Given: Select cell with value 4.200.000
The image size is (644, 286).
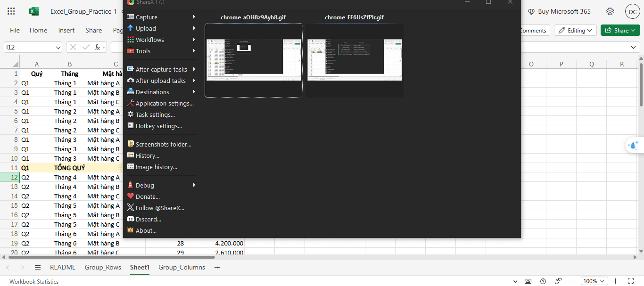Looking at the screenshot, I should 215,243.
